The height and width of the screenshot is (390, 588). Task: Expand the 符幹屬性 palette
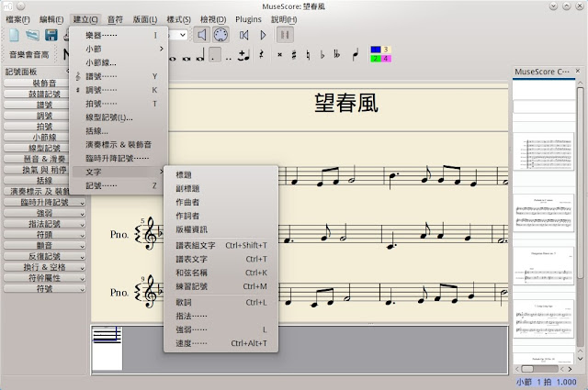pyautogui.click(x=45, y=278)
